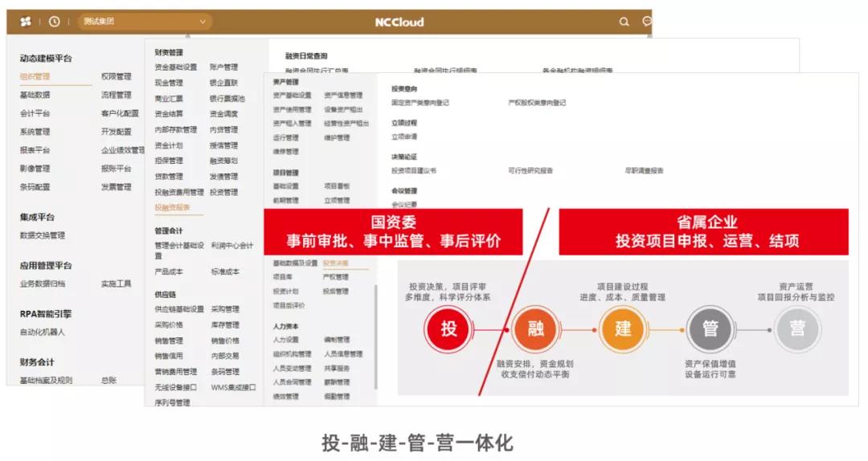This screenshot has height=461, width=868.
Task: Select 账户管理
Action: click(223, 67)
